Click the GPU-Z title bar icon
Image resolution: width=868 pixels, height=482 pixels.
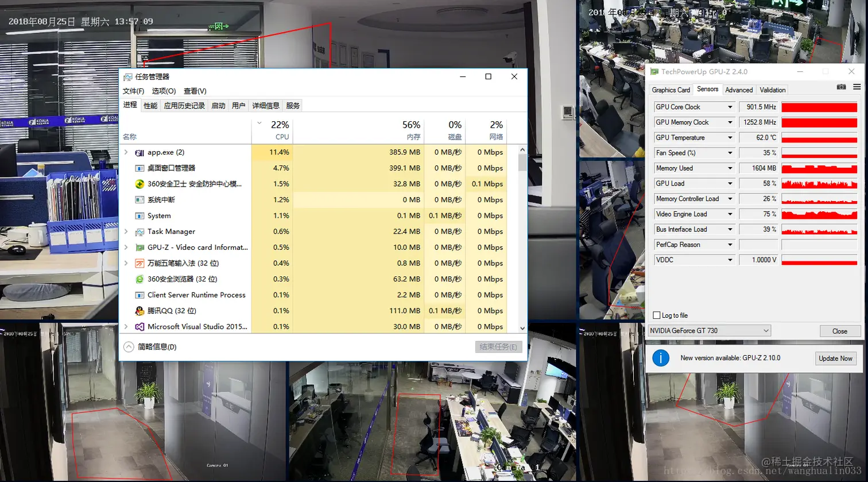click(653, 72)
